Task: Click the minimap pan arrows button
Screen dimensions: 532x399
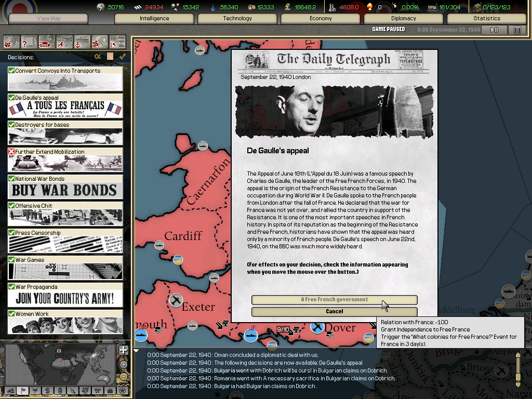Action: point(124,350)
